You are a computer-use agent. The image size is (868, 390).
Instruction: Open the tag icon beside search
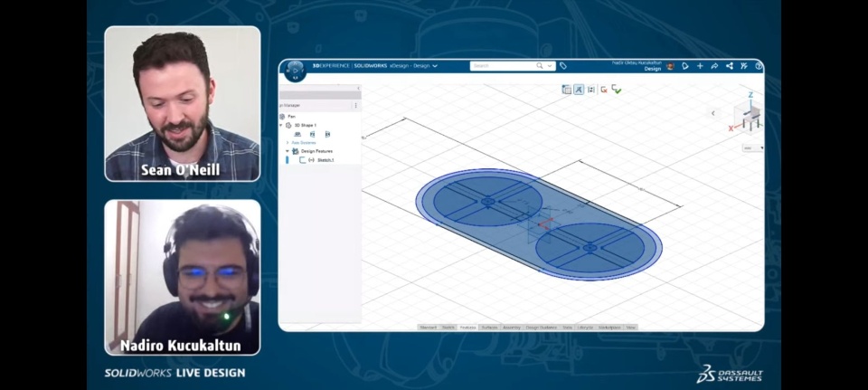(563, 66)
